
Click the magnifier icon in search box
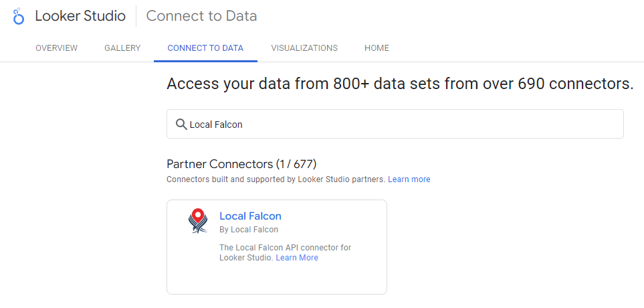pyautogui.click(x=181, y=124)
